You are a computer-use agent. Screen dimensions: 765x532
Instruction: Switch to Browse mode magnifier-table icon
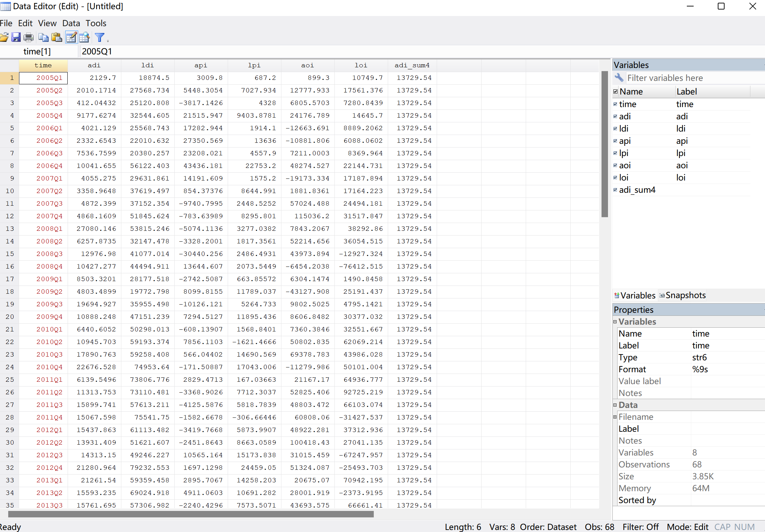84,37
